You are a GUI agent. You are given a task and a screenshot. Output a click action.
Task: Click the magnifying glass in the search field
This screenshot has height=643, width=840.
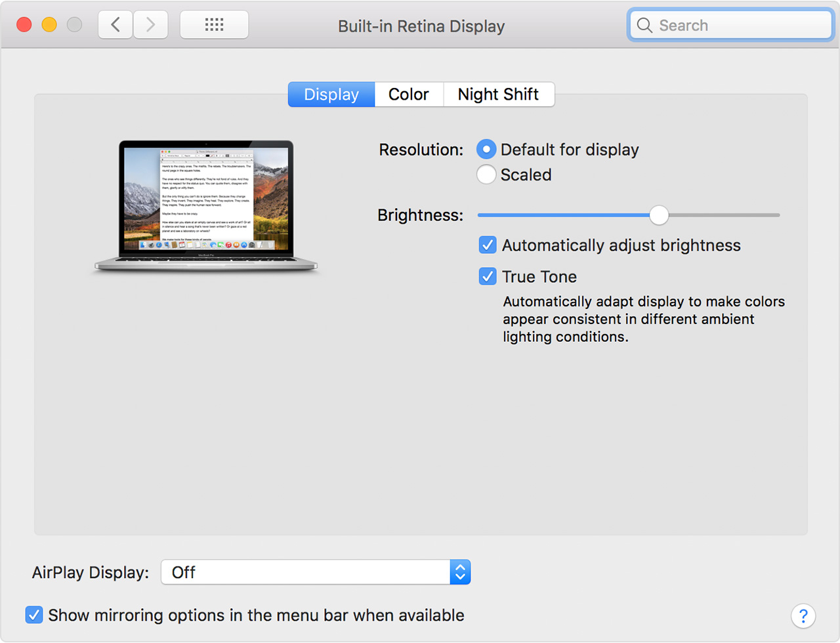(x=644, y=25)
